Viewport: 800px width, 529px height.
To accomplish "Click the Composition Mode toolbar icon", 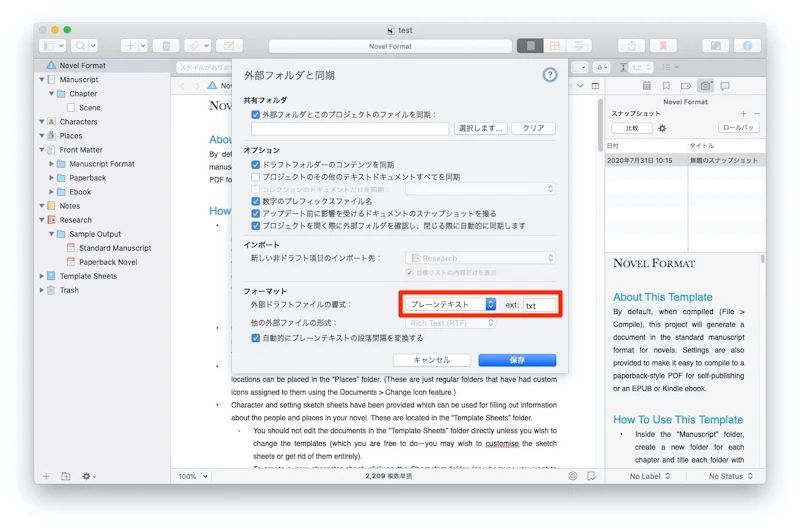I will [x=715, y=46].
